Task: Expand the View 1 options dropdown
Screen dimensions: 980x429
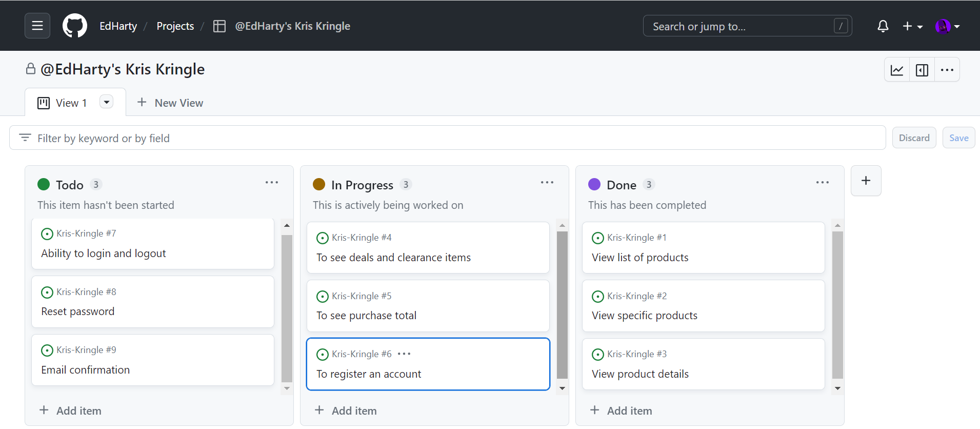Action: [x=106, y=102]
